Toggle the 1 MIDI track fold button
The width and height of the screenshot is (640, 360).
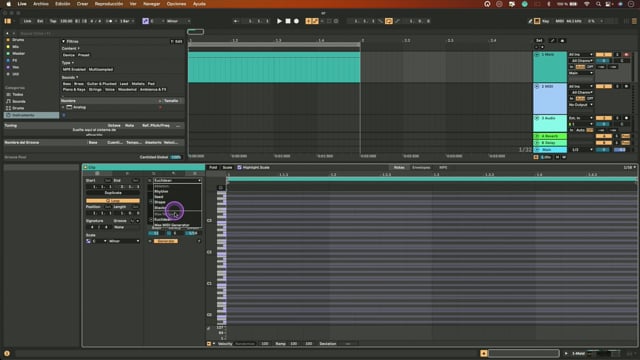pyautogui.click(x=537, y=54)
